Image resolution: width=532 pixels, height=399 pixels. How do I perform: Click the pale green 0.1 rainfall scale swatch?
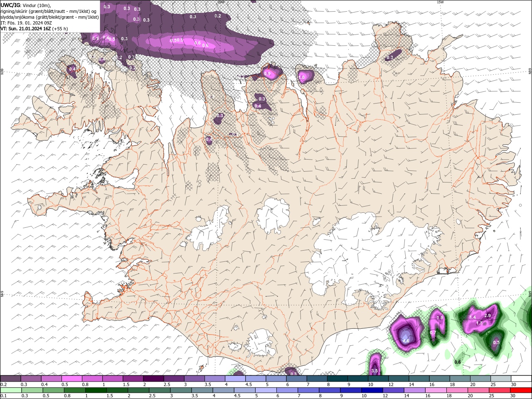click(11, 390)
